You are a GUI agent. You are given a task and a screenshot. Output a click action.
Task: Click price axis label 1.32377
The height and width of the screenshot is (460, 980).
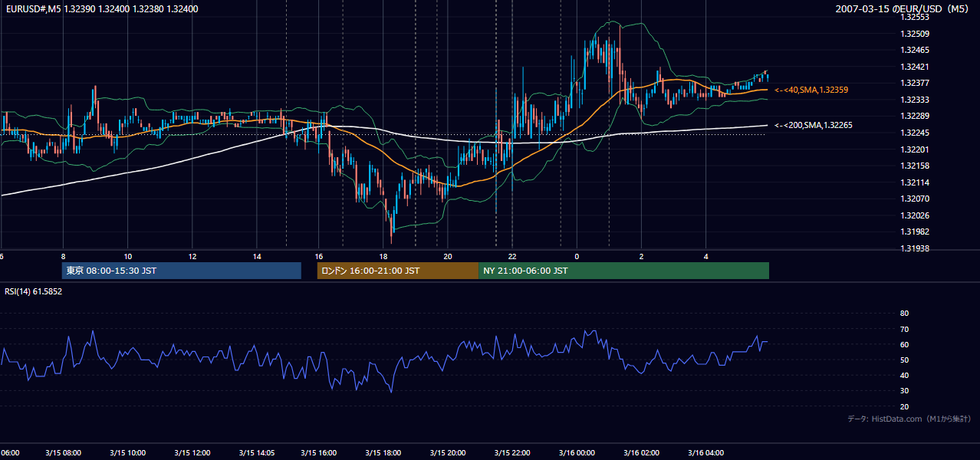[915, 83]
